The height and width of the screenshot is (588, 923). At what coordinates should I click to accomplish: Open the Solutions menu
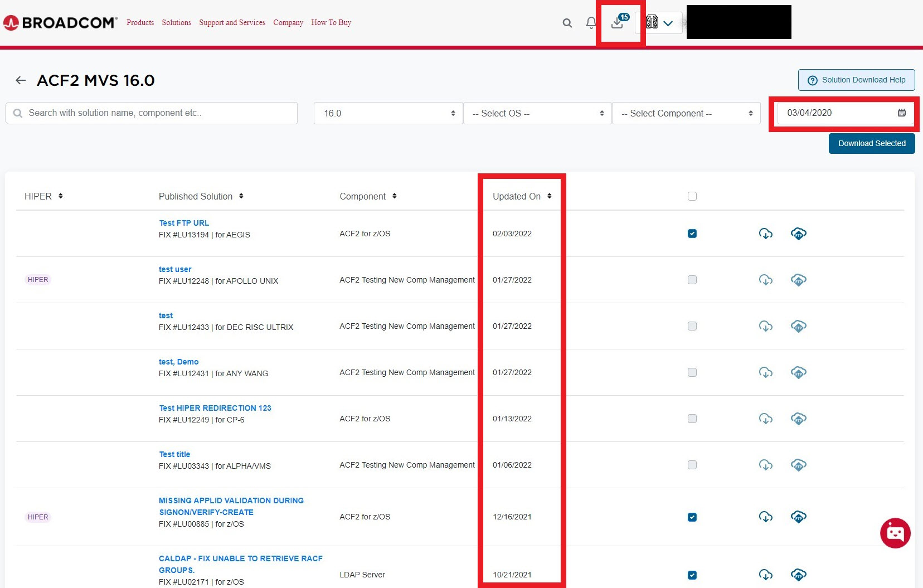click(x=176, y=23)
